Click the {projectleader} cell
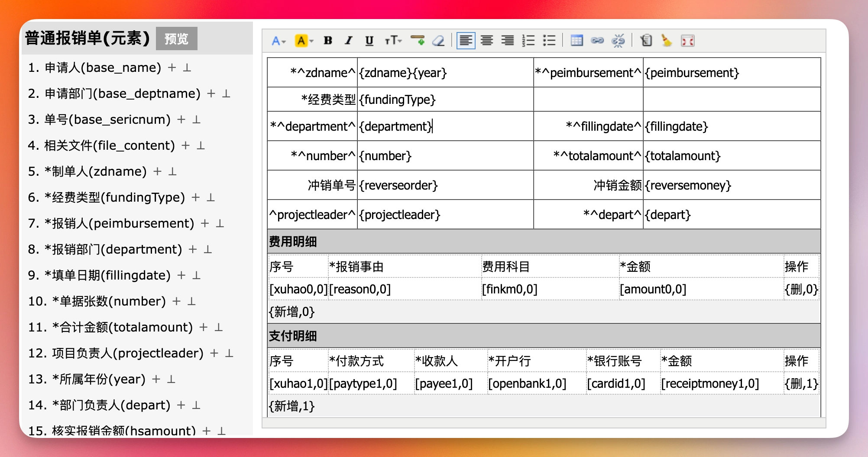 pos(445,215)
